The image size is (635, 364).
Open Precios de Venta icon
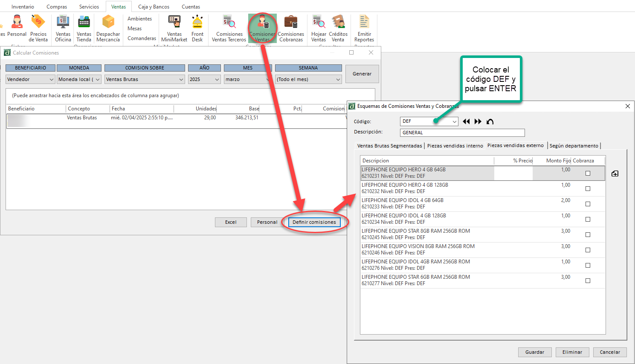38,28
